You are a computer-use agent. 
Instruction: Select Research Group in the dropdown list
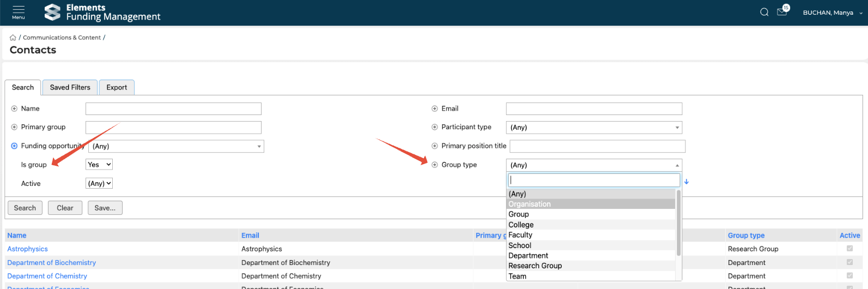click(535, 266)
